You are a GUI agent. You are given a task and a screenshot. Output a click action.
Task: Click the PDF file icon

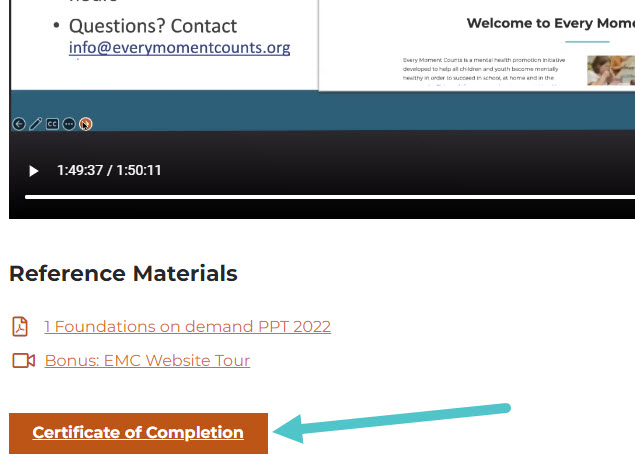20,326
